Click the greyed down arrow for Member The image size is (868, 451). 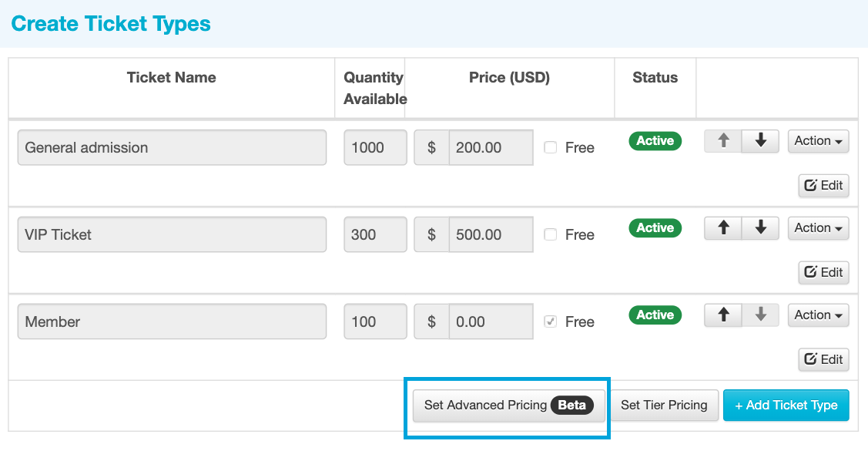point(761,315)
